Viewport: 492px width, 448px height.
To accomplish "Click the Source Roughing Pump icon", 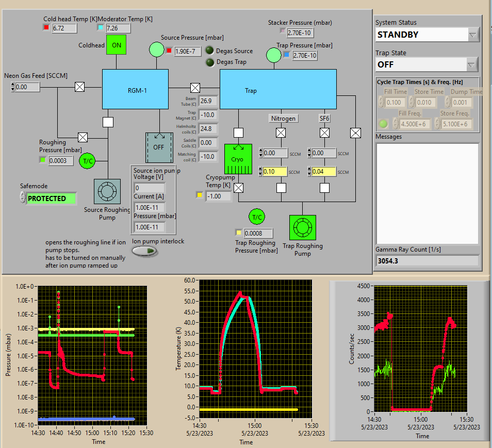I will click(107, 191).
